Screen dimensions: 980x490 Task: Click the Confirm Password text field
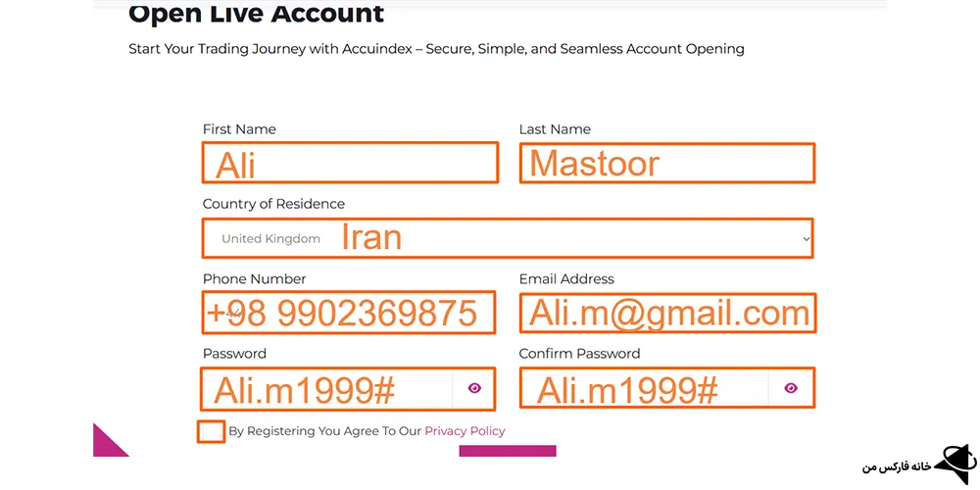click(x=644, y=388)
